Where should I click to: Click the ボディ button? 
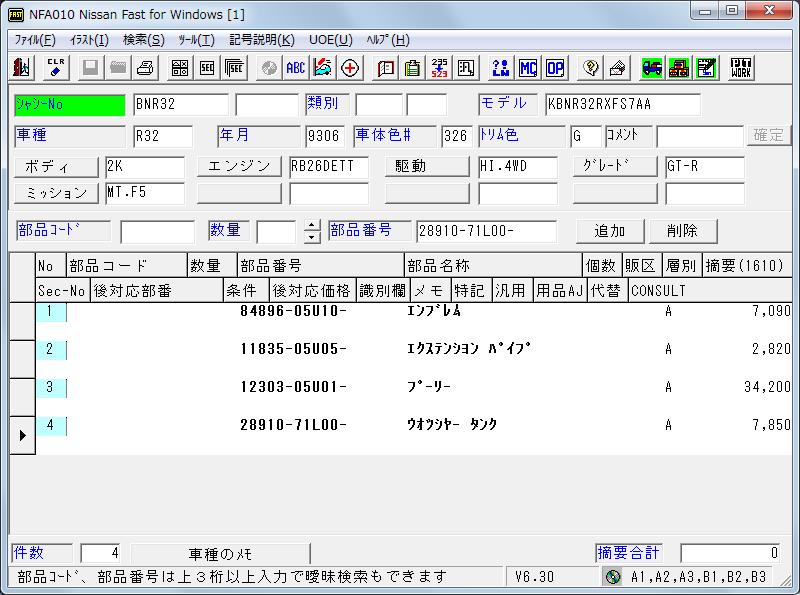tap(56, 167)
